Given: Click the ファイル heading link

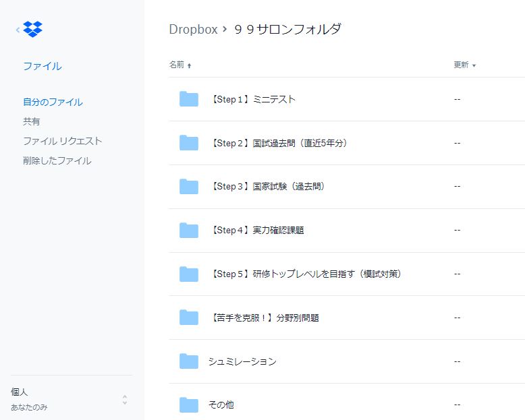Looking at the screenshot, I should click(x=43, y=66).
